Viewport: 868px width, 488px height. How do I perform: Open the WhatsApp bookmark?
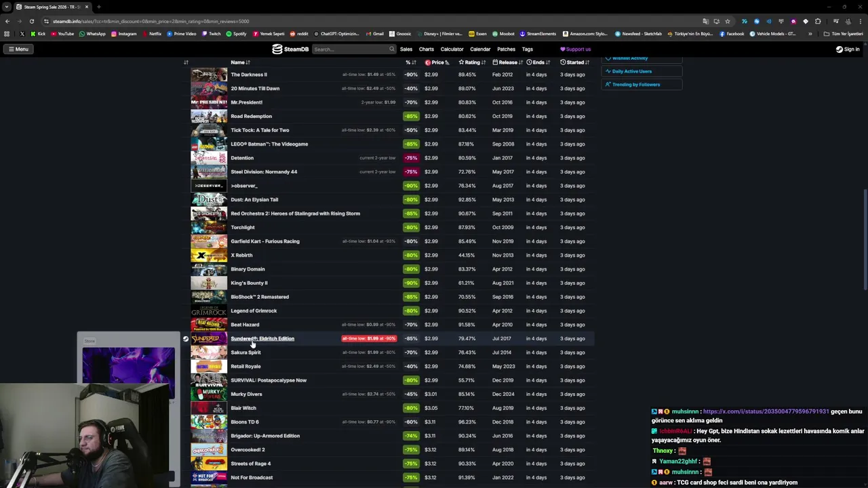(92, 34)
